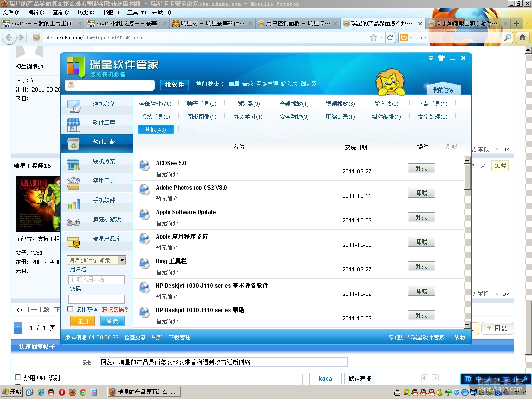Image resolution: width=532 pixels, height=399 pixels.
Task: Launch Chrome from quick launch bar
Action: pos(83,392)
